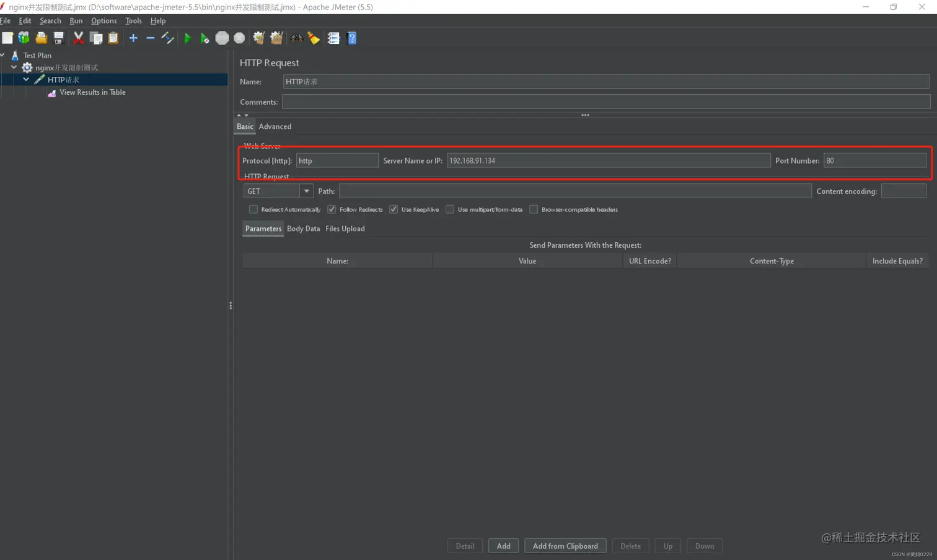Click the Clear All double-broom icon

pos(276,38)
